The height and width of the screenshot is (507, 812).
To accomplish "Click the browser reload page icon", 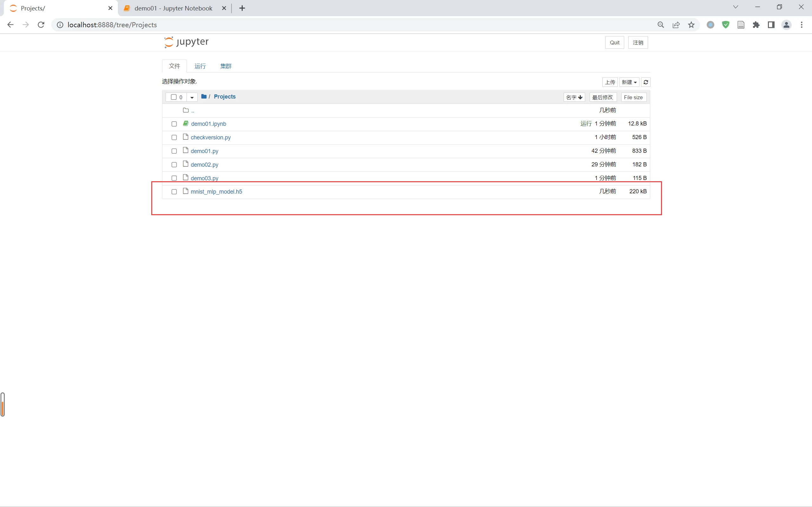I will pos(41,25).
